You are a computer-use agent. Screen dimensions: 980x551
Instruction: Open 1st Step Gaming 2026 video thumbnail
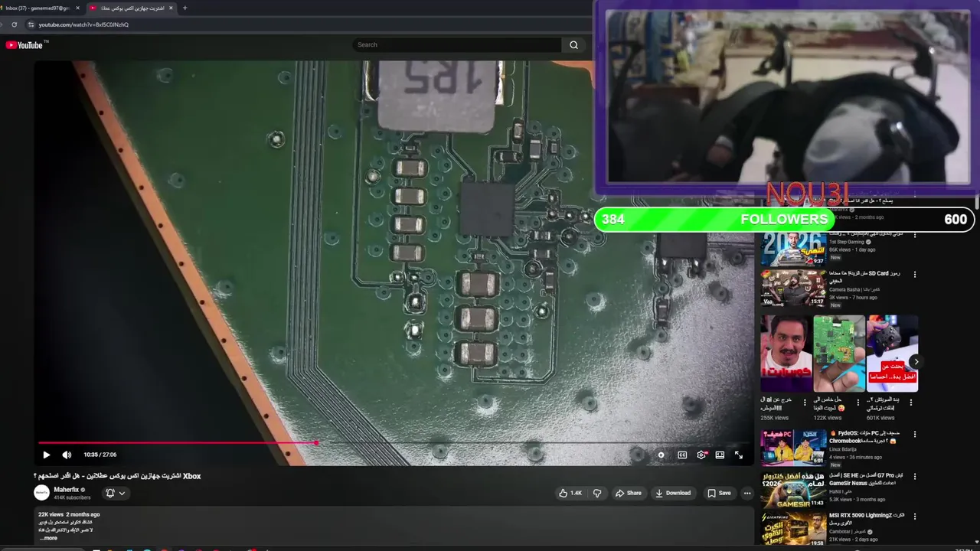tap(793, 250)
